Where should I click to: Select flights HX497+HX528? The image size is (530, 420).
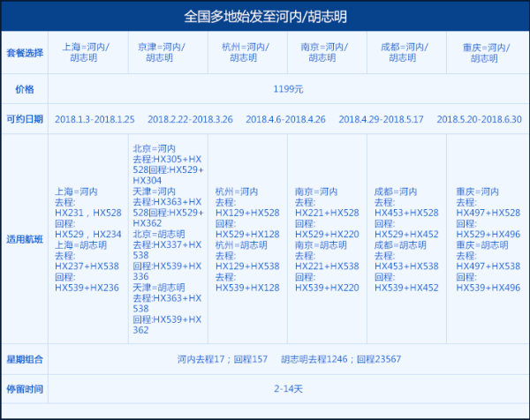pyautogui.click(x=488, y=213)
